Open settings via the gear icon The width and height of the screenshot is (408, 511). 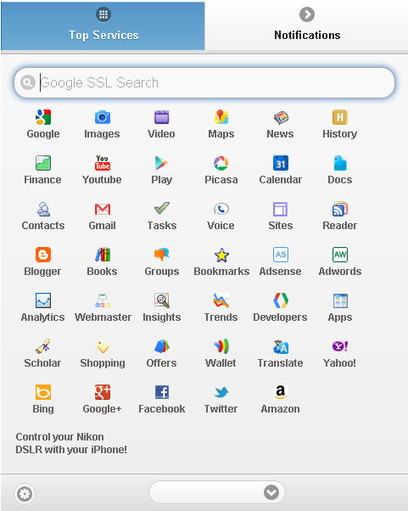coord(24,494)
